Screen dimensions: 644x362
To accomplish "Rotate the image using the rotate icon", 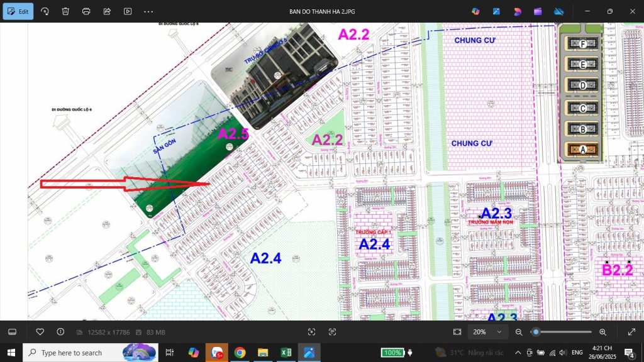I will click(x=45, y=11).
